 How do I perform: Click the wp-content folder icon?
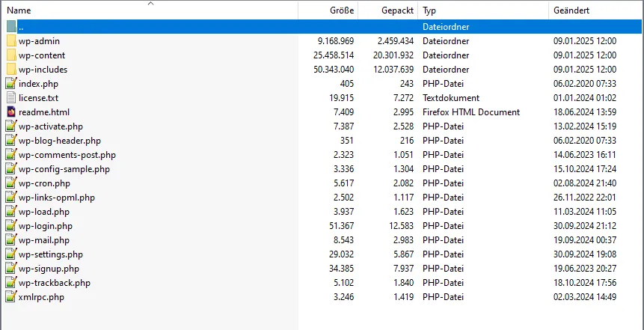point(11,55)
